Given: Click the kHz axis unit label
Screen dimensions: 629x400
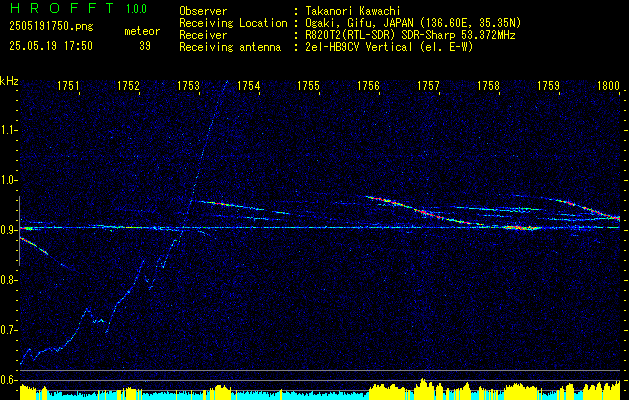Looking at the screenshot, I should click(x=9, y=81).
